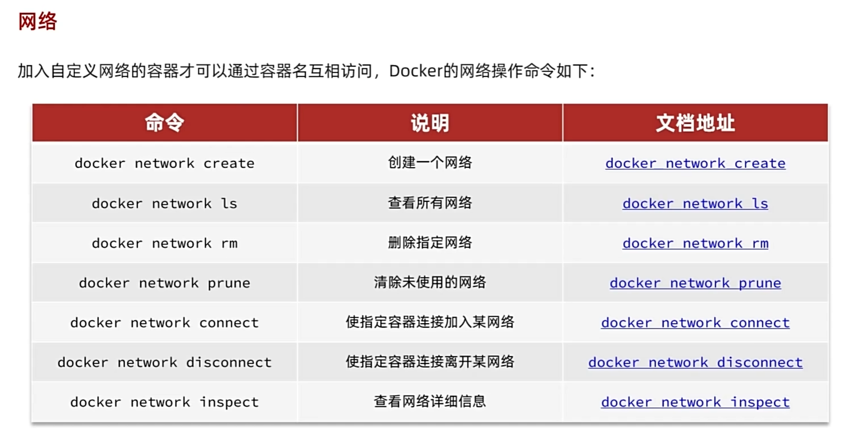The width and height of the screenshot is (868, 435).
Task: Open the docker network ls documentation link
Action: click(x=695, y=203)
